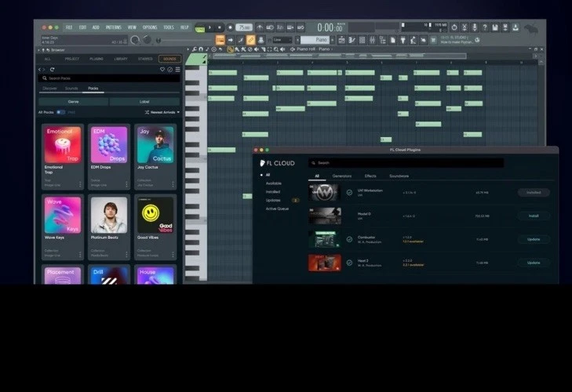
Task: Open the Newest Arrivals sort dropdown
Action: pos(162,112)
